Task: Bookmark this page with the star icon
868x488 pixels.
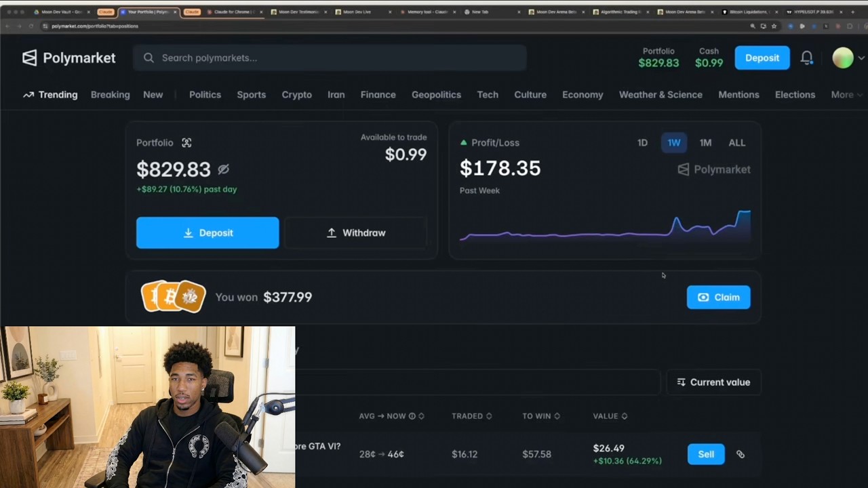Action: pyautogui.click(x=774, y=26)
